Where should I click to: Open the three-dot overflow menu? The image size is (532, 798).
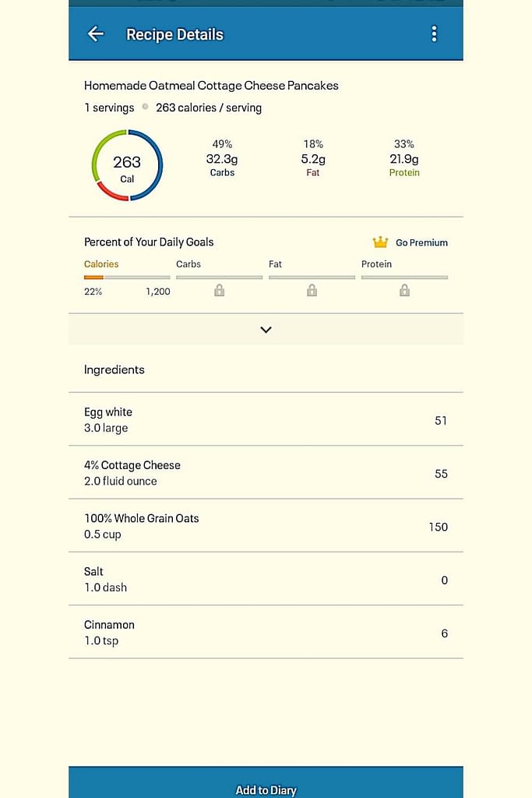coord(434,34)
